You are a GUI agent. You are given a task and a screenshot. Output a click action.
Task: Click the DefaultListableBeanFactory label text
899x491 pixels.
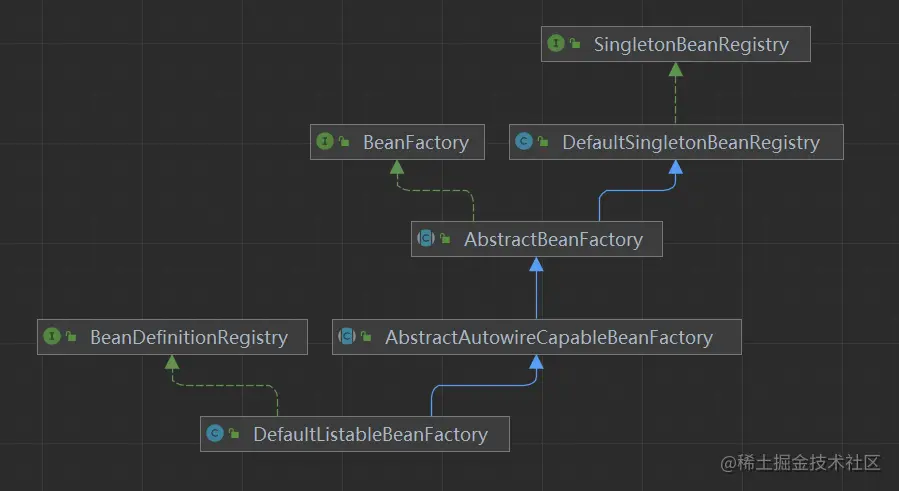tap(370, 434)
